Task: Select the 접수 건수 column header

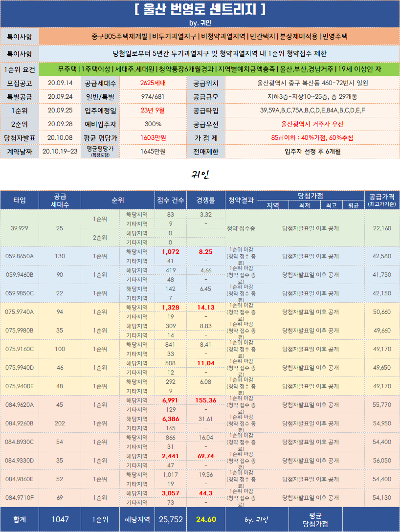Action: [171, 200]
